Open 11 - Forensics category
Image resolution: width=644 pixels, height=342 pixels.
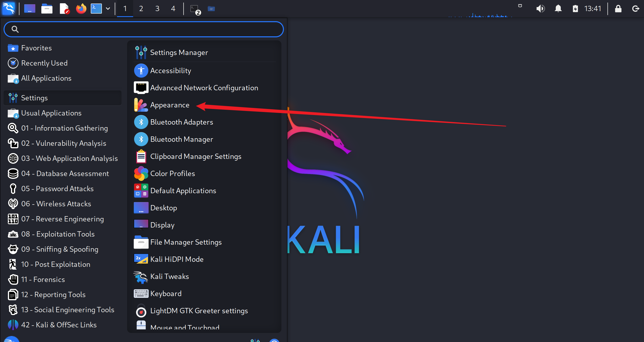[x=63, y=279]
